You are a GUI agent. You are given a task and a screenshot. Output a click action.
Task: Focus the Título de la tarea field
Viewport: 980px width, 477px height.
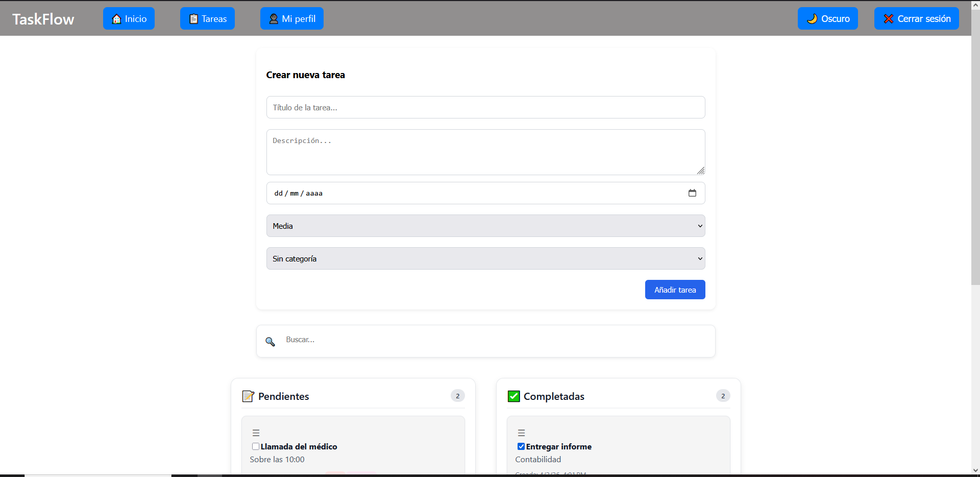coord(485,107)
